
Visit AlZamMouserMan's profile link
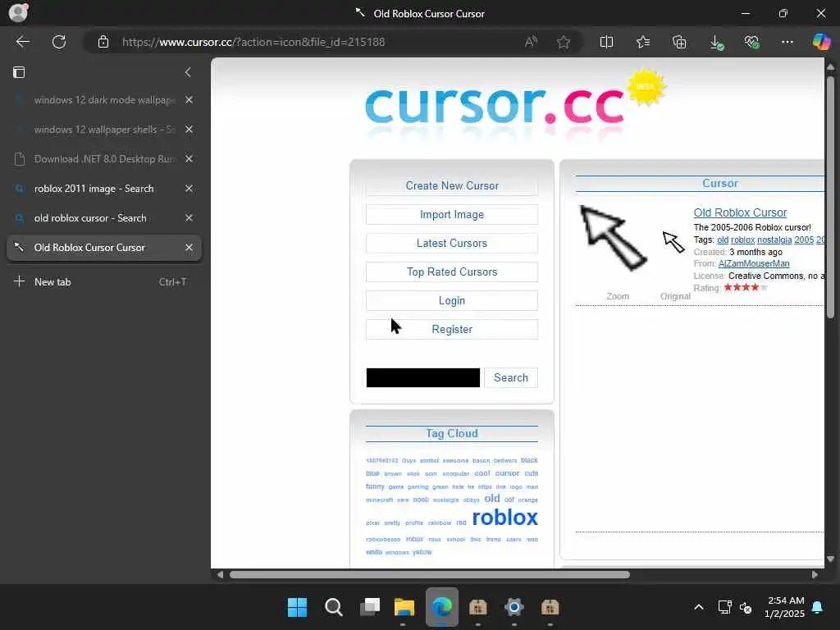(x=754, y=263)
